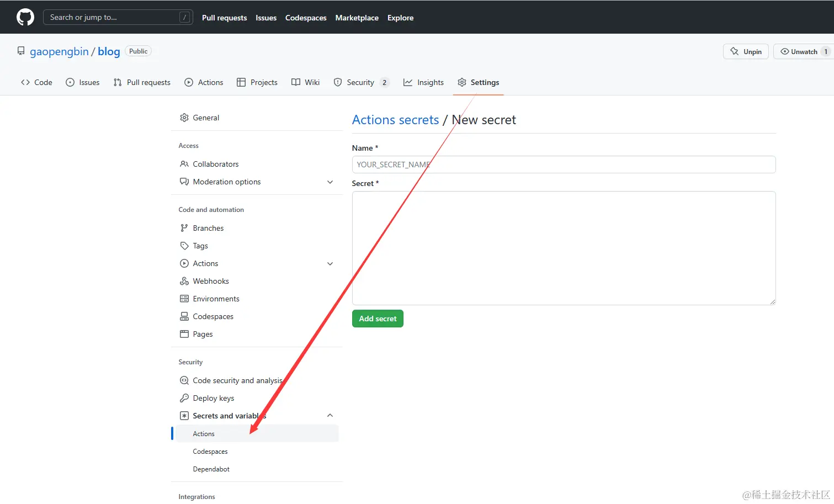This screenshot has height=504, width=834.
Task: Open the blog repository link
Action: click(x=109, y=51)
